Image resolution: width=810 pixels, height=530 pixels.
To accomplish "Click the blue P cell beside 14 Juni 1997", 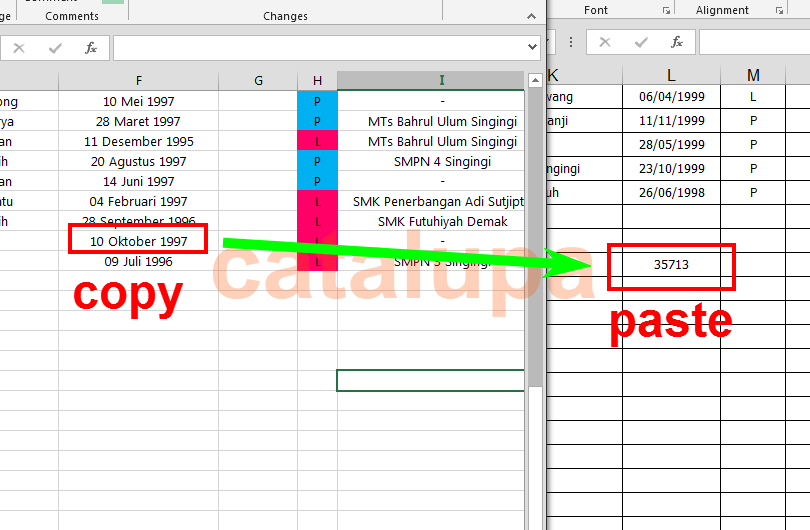I will click(x=317, y=181).
